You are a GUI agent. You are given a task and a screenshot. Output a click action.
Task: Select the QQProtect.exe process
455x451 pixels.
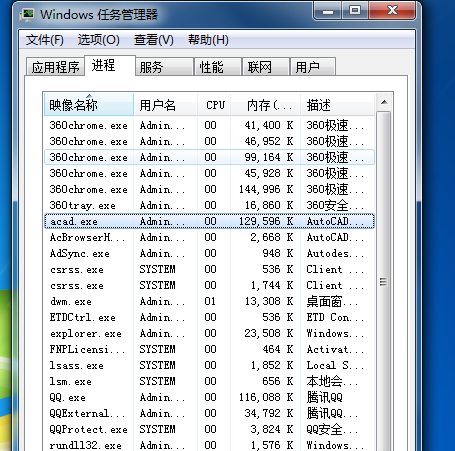coord(209,429)
